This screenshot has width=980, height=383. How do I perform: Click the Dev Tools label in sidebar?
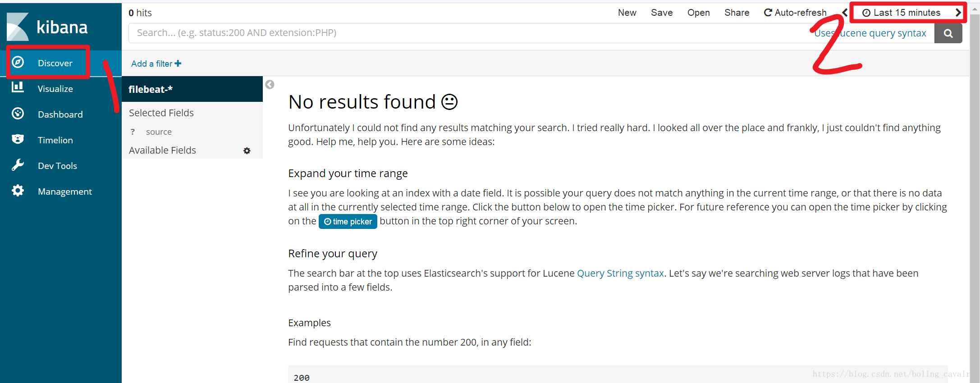click(57, 166)
